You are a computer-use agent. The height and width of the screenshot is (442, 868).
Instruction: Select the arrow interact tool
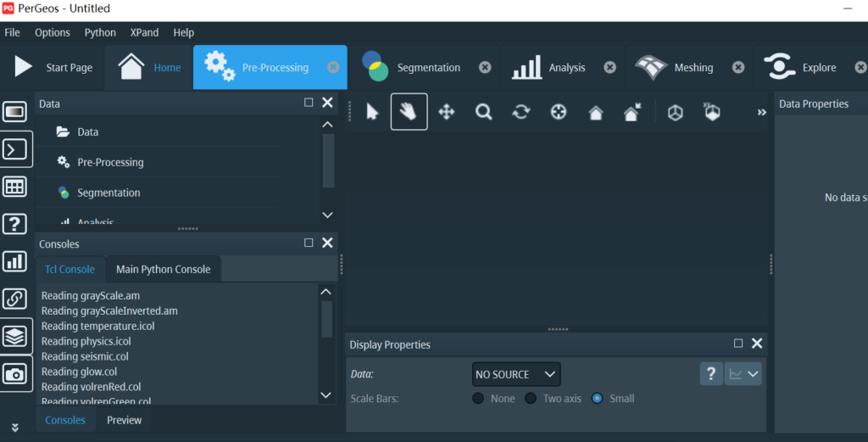(372, 112)
